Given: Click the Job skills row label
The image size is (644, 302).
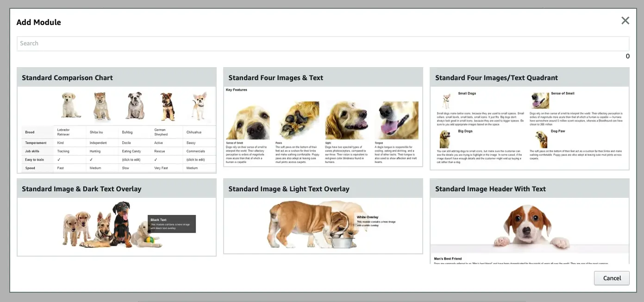Looking at the screenshot, I should 32,151.
